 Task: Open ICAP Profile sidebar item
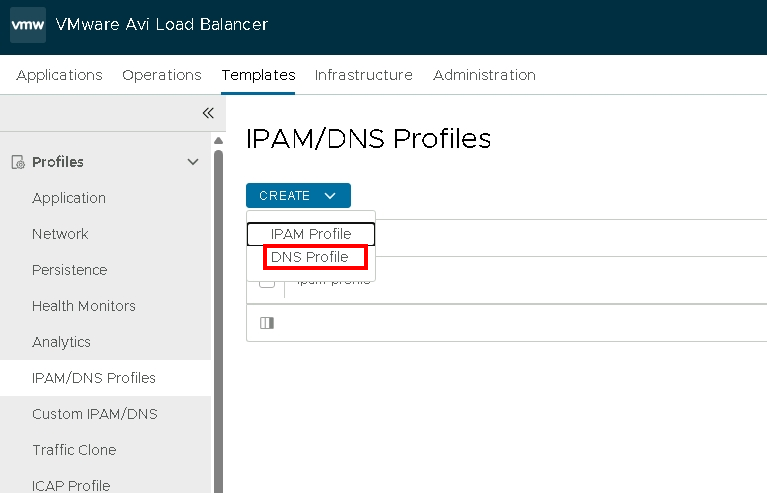pyautogui.click(x=71, y=485)
